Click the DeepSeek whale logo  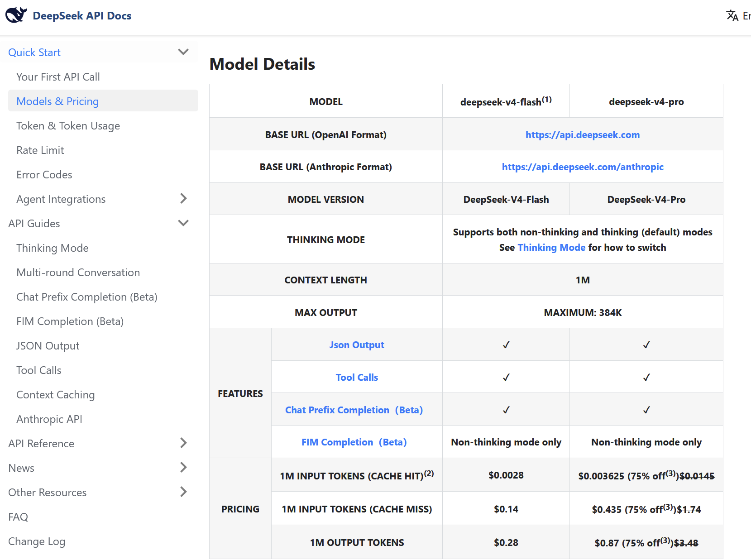tap(16, 15)
